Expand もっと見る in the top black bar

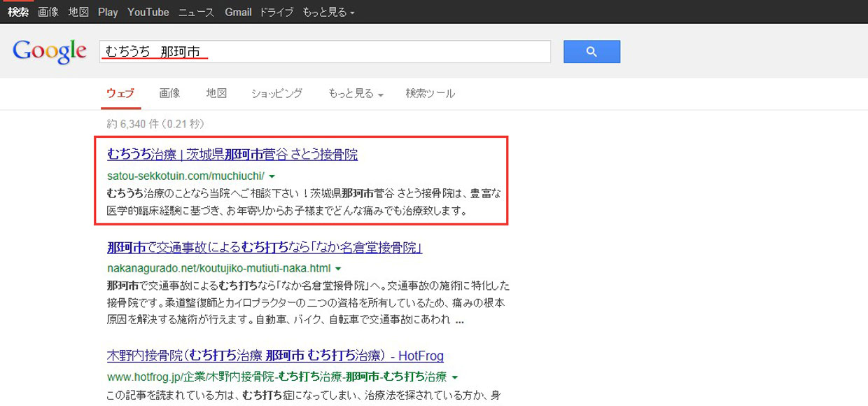[328, 12]
